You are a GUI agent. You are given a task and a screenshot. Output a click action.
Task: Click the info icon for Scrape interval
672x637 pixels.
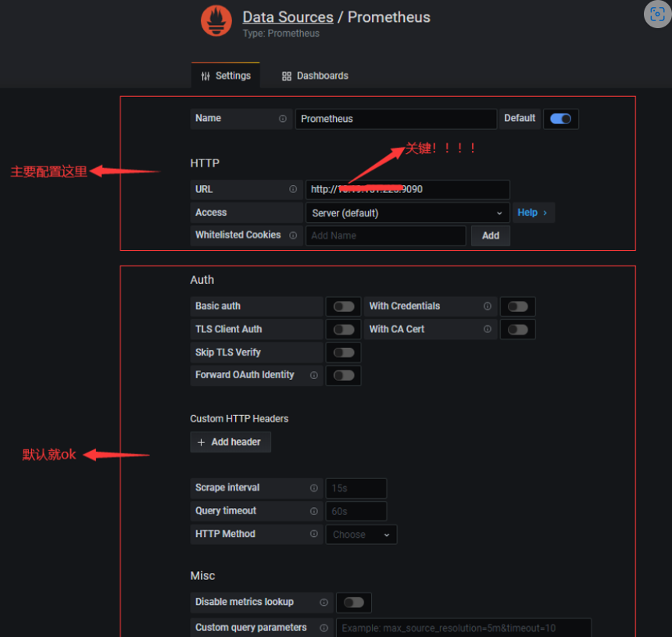click(314, 488)
